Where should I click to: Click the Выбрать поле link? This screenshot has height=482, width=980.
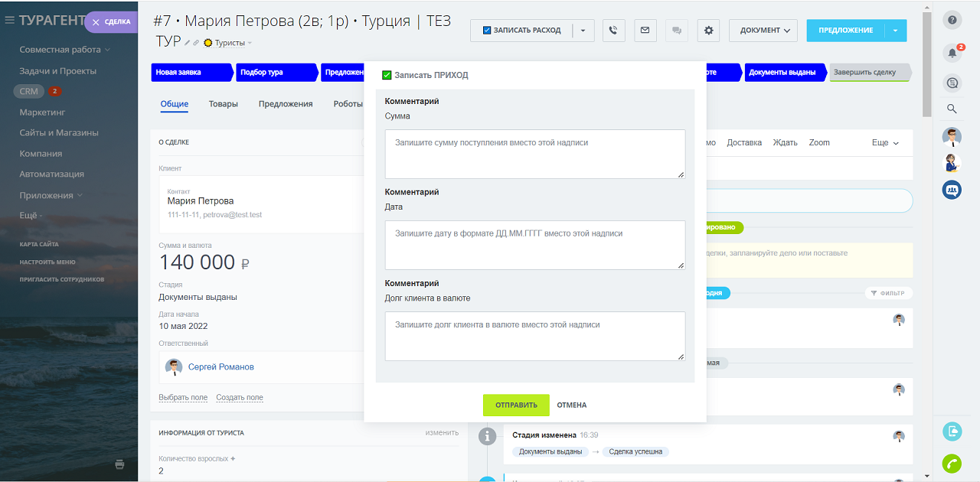pos(183,398)
